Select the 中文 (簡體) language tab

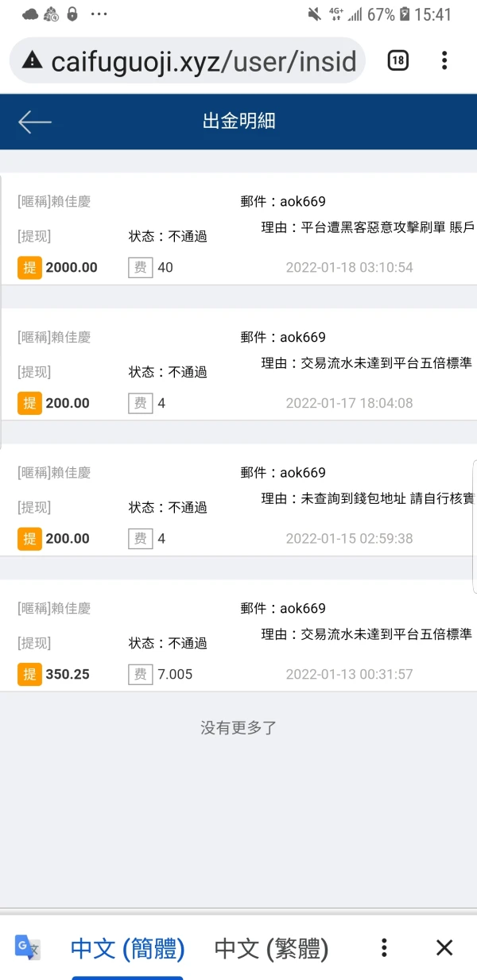[x=127, y=948]
